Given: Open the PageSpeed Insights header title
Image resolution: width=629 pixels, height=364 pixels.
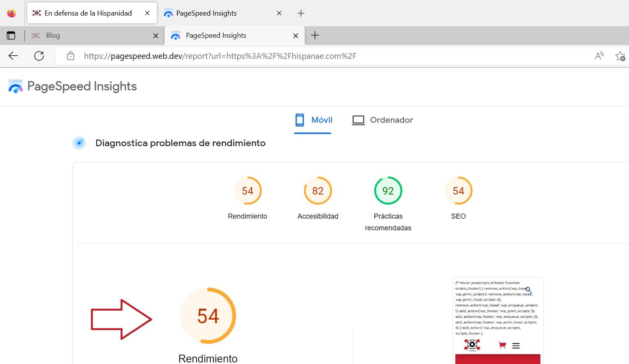Looking at the screenshot, I should 82,86.
